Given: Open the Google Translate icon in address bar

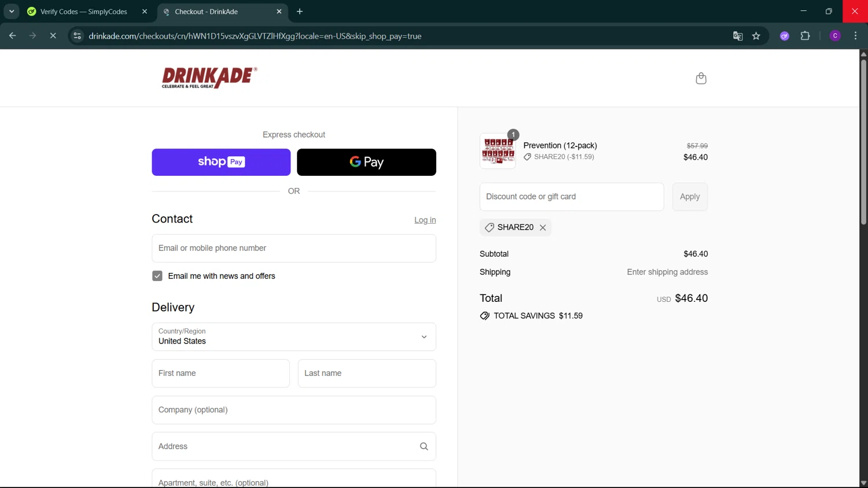Looking at the screenshot, I should (x=738, y=36).
